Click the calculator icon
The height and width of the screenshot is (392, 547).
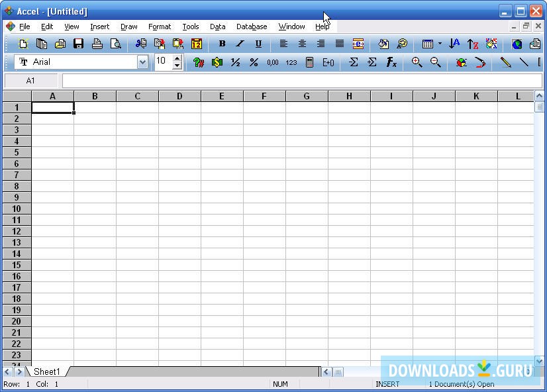coord(309,62)
